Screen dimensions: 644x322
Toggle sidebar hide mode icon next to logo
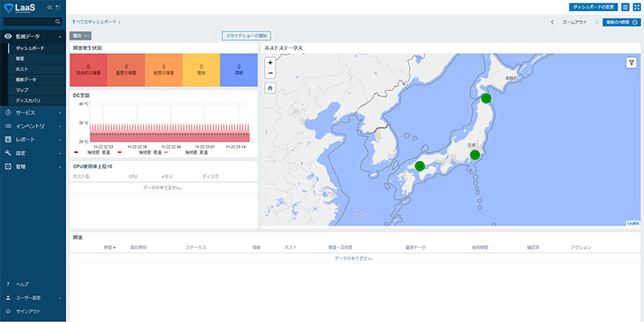[x=60, y=7]
